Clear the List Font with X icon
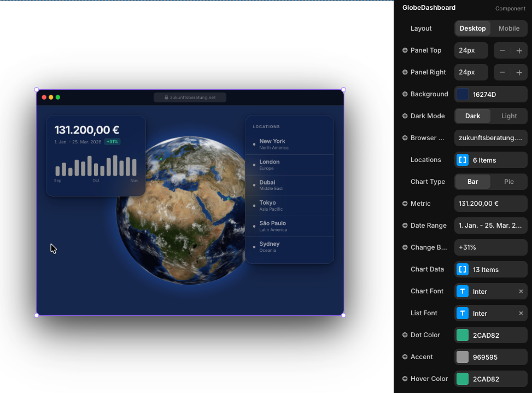Image resolution: width=532 pixels, height=393 pixels. click(521, 313)
